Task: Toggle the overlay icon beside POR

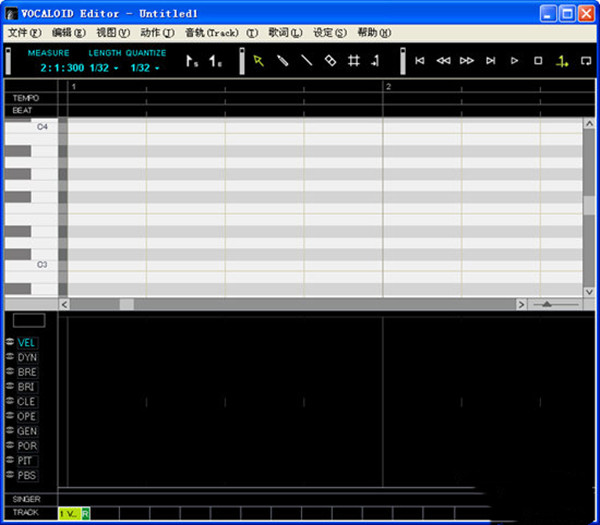Action: [10, 445]
